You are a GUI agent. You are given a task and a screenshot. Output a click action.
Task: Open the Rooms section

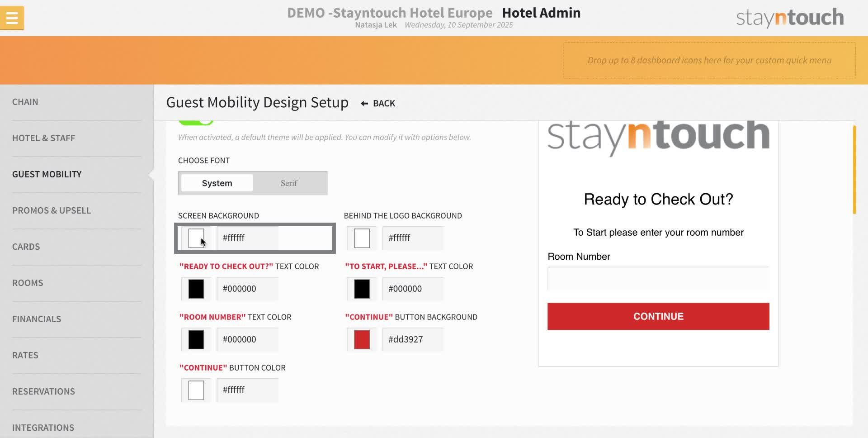[77, 283]
